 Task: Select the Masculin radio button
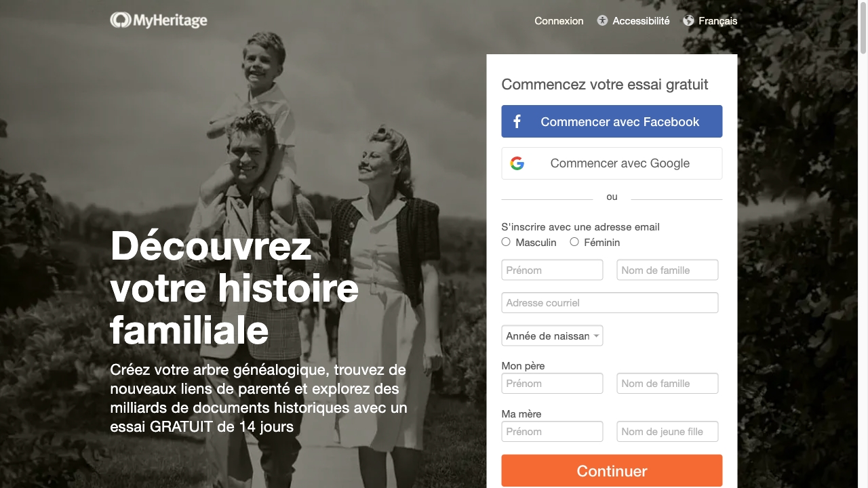506,242
